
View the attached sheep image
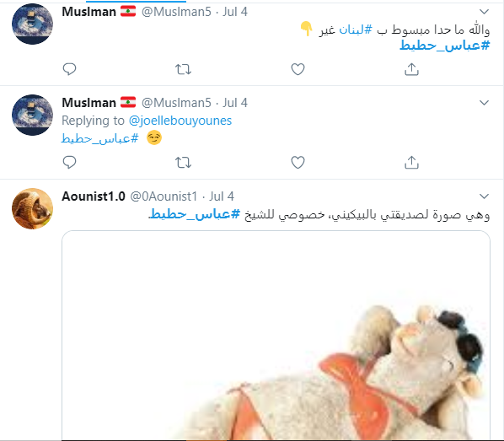[x=276, y=335]
